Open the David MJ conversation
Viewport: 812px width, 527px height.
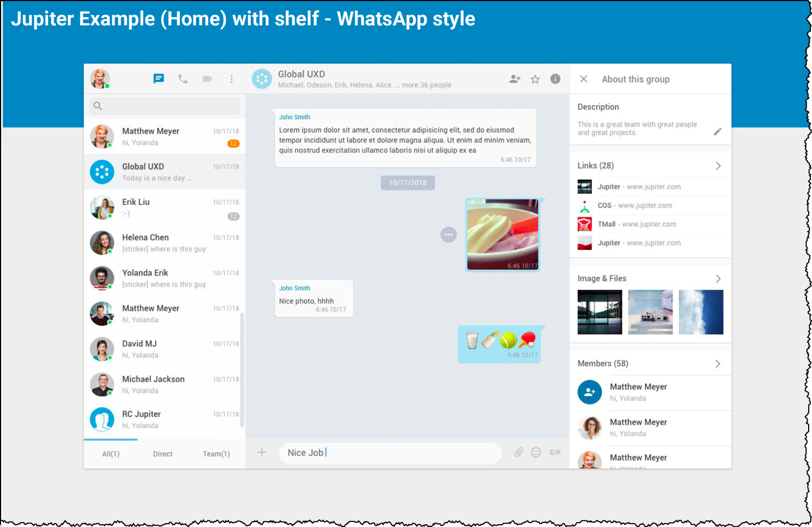point(165,349)
